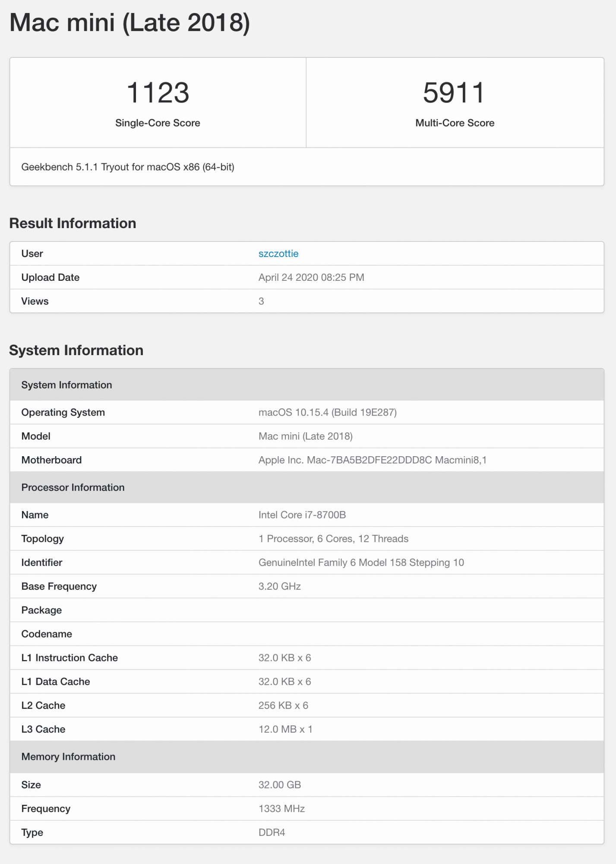Click the Codename row label
Screen dimensions: 616x864
tap(47, 634)
